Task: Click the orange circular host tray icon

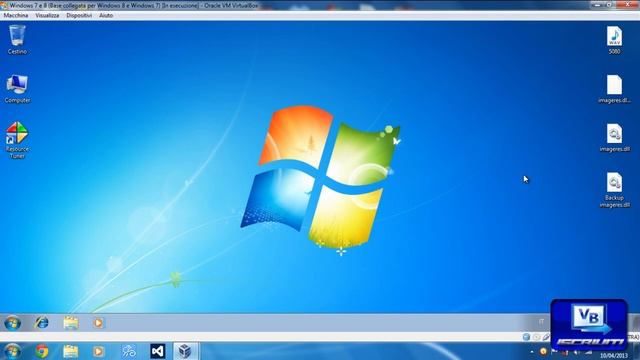Action: coord(543,351)
